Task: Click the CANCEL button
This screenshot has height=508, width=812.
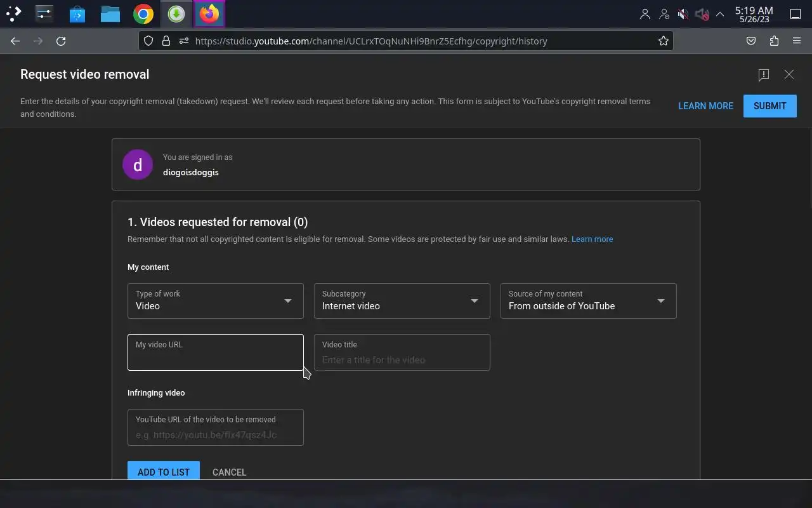Action: coord(229,472)
